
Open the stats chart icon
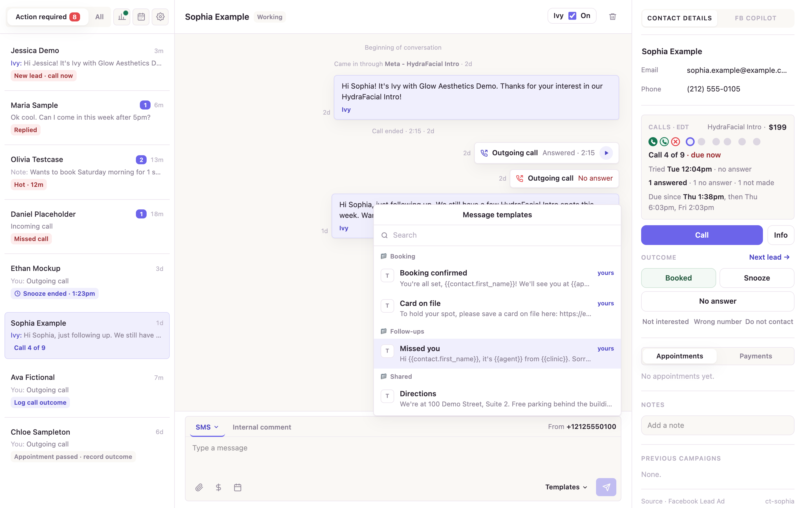click(x=122, y=16)
